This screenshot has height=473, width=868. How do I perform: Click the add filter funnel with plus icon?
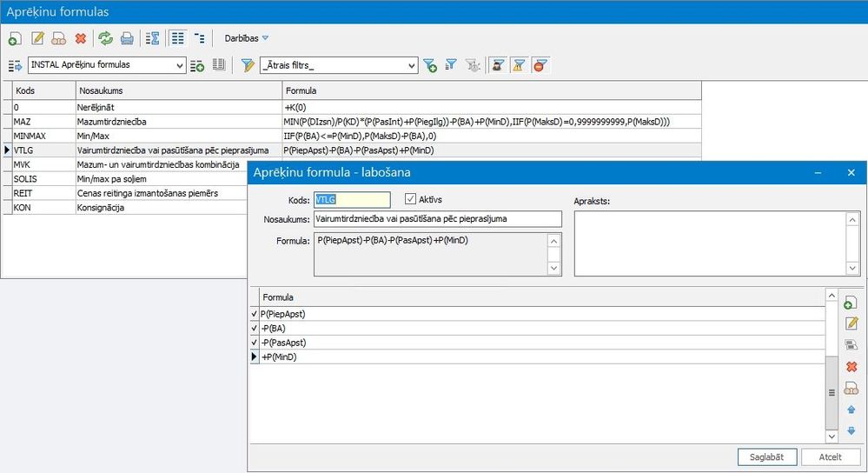point(429,65)
